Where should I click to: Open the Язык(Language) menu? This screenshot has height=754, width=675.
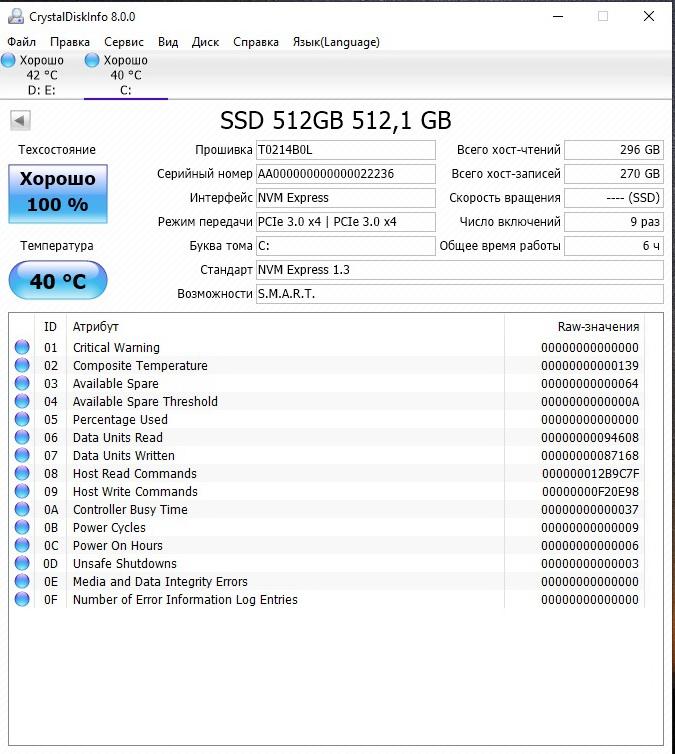point(336,42)
